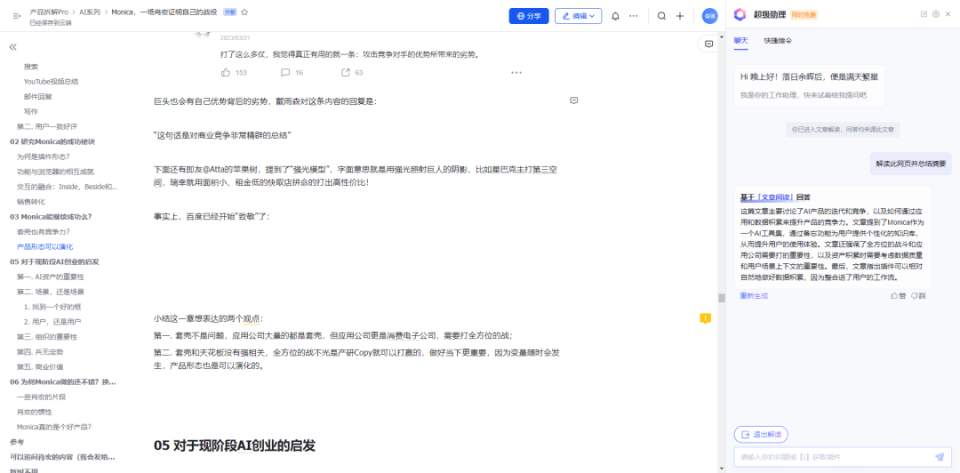This screenshot has width=960, height=473.
Task: Go to outline heading 参考
Action: point(17,442)
